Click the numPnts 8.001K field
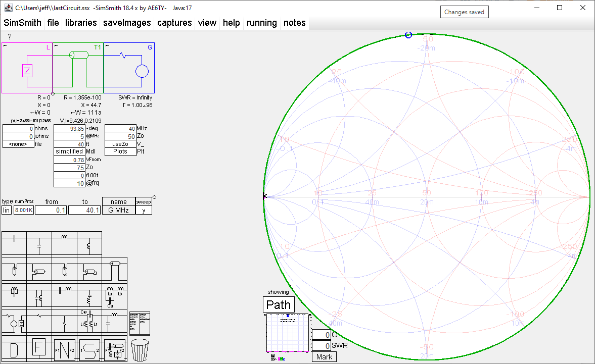595x364 pixels. click(24, 210)
